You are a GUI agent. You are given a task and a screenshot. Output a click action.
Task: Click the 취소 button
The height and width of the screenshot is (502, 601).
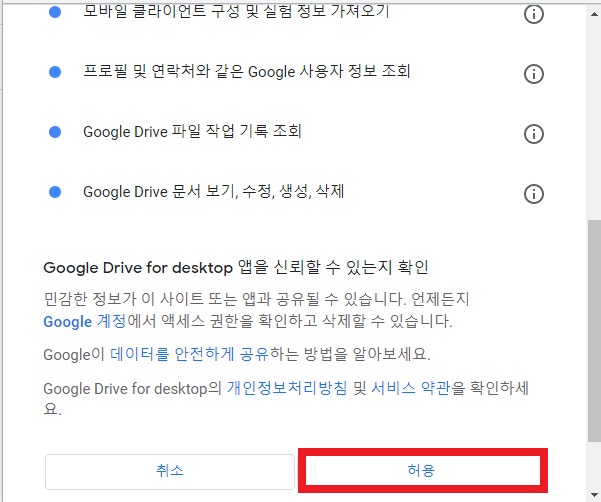170,471
